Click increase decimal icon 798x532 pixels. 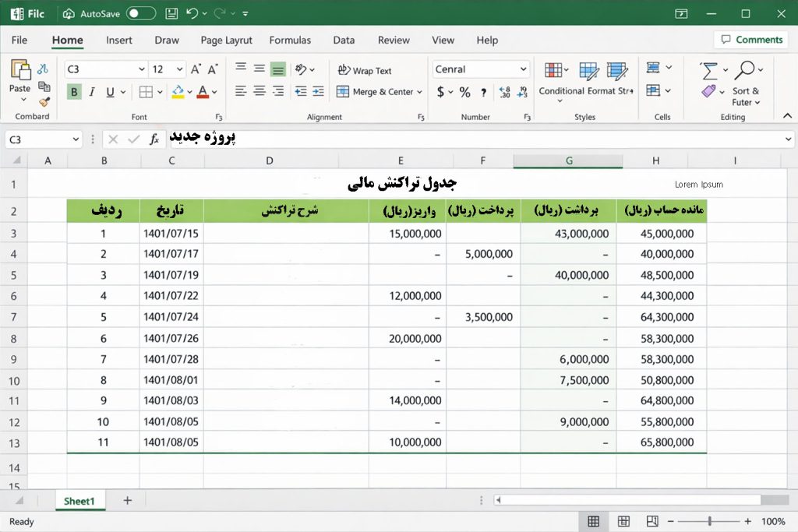coord(504,92)
